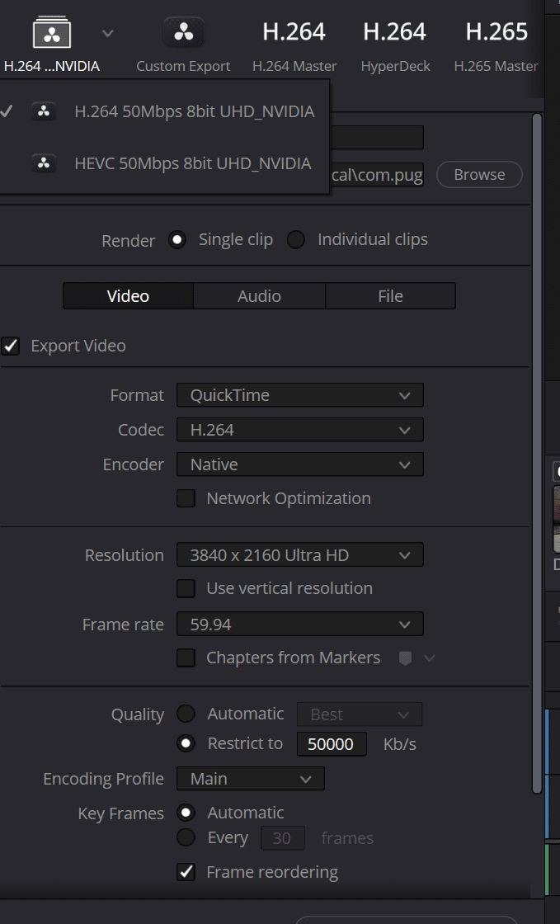
Task: Click the file location path field
Action: point(376,174)
